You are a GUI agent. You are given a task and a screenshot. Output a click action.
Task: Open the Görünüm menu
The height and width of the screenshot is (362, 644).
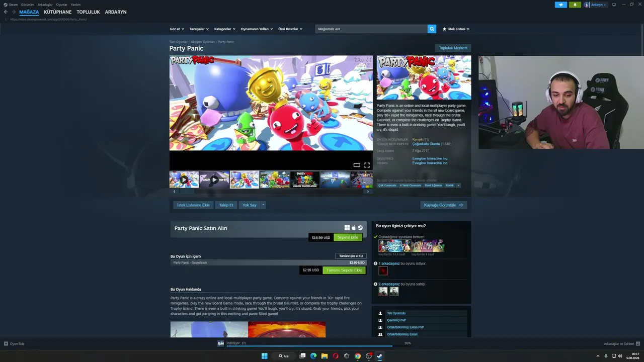28,5
